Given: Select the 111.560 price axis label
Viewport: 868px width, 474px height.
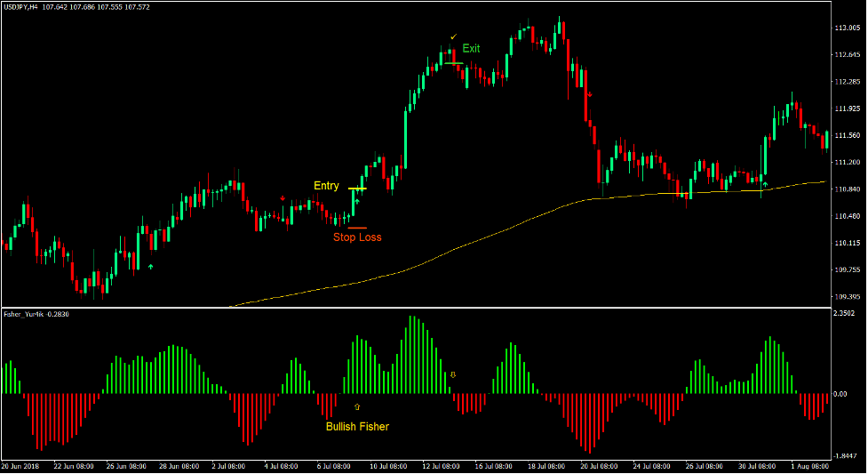Looking at the screenshot, I should click(x=847, y=135).
